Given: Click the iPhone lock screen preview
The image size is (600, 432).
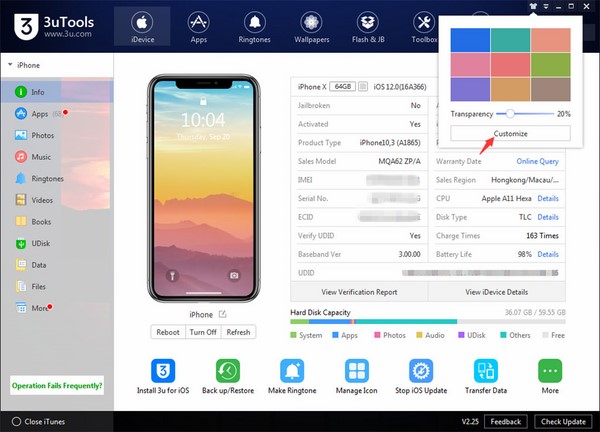Looking at the screenshot, I should click(x=203, y=189).
